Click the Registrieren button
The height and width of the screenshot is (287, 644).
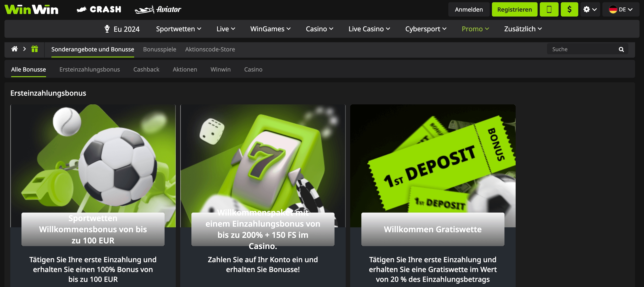[514, 10]
